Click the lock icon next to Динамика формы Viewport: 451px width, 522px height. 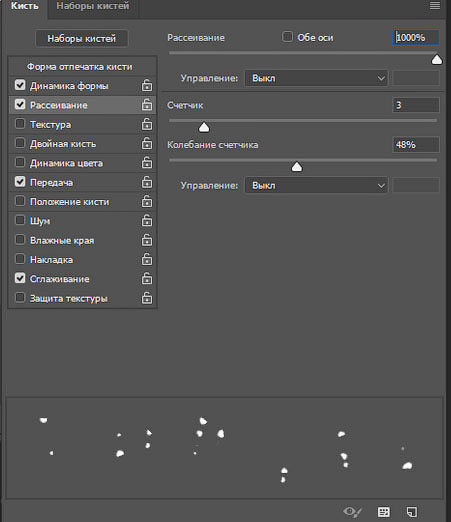[x=147, y=86]
